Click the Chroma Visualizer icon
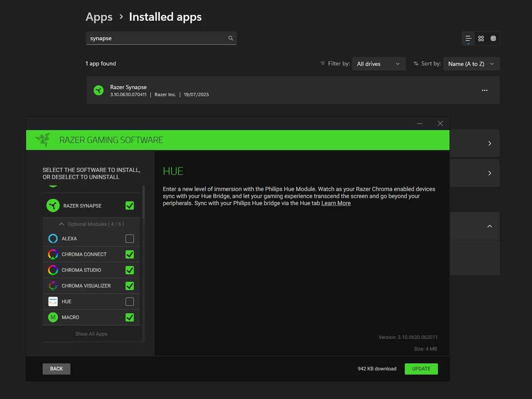Viewport: 532px width, 399px height. coord(53,286)
